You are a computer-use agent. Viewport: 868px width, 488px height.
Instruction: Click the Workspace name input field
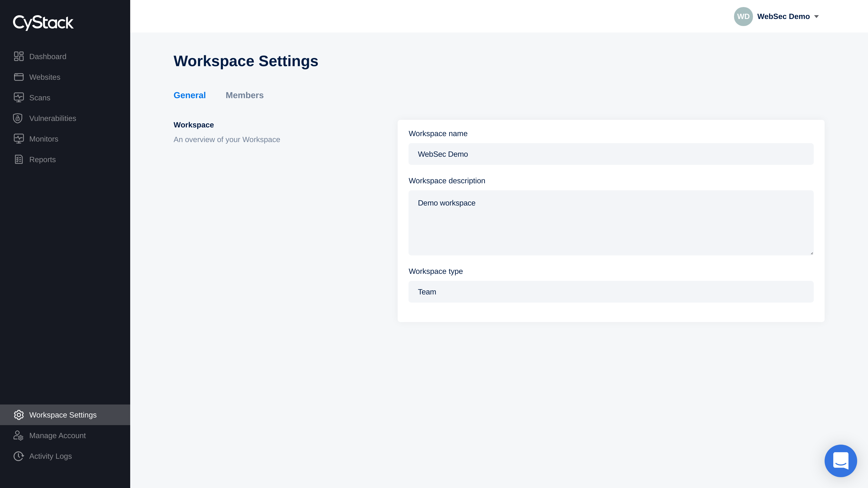click(611, 154)
